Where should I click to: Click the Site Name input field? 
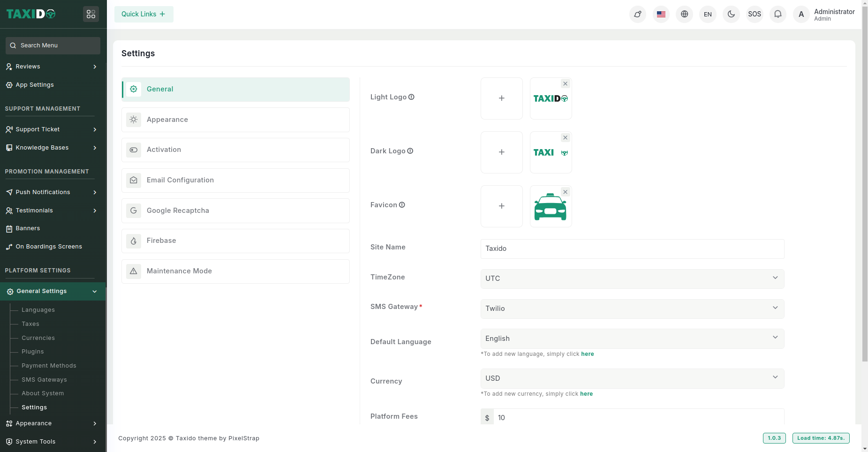point(632,249)
